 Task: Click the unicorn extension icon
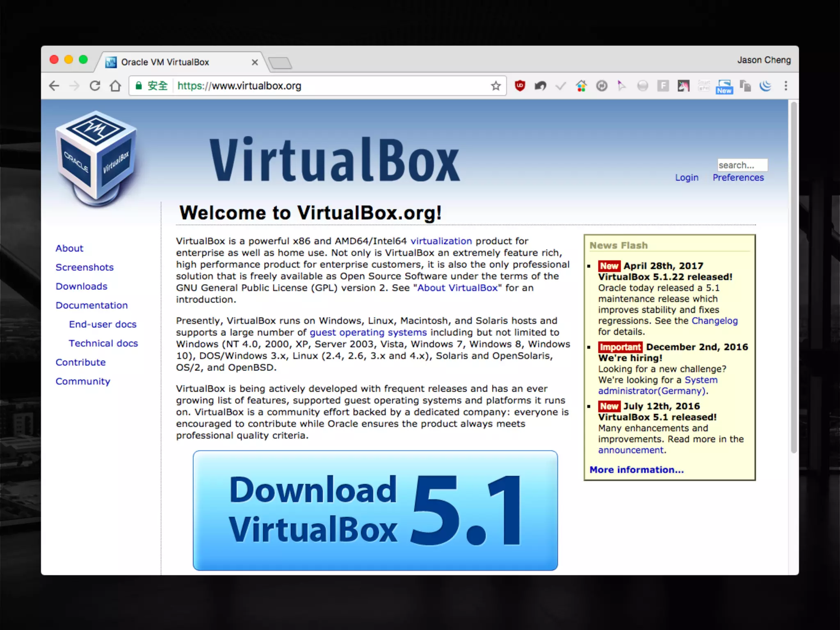683,86
